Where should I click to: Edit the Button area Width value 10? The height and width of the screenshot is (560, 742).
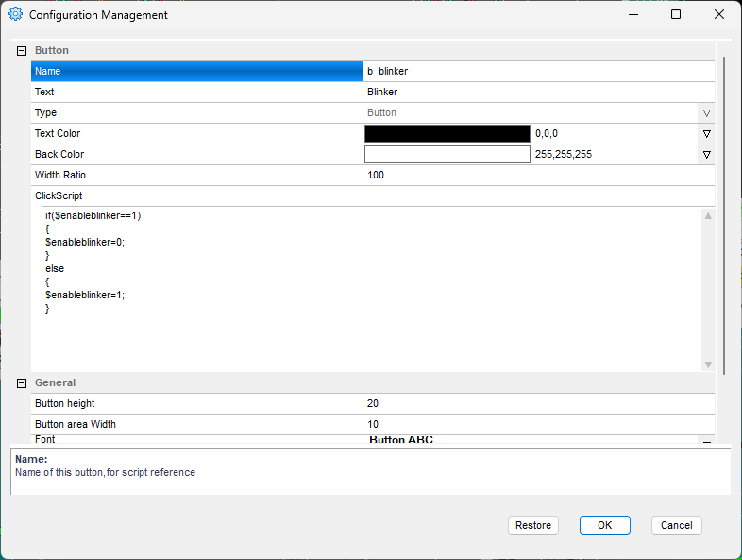coord(538,425)
